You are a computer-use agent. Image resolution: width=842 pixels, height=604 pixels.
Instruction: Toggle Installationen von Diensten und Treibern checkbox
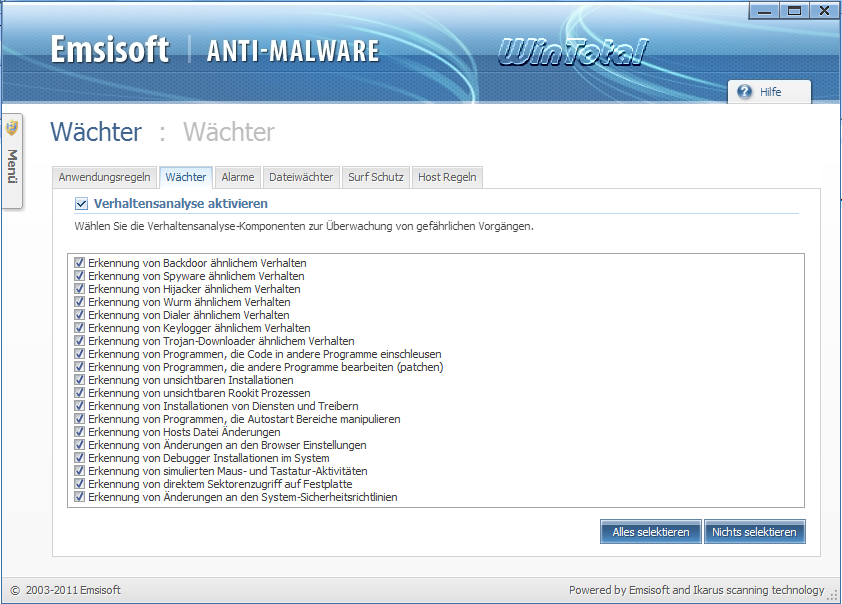(79, 406)
